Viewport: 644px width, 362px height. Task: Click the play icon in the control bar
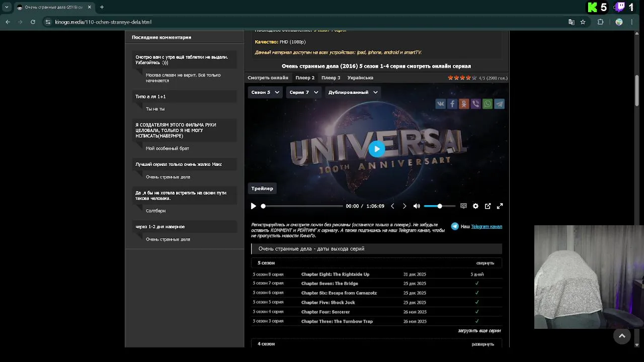pos(254,206)
